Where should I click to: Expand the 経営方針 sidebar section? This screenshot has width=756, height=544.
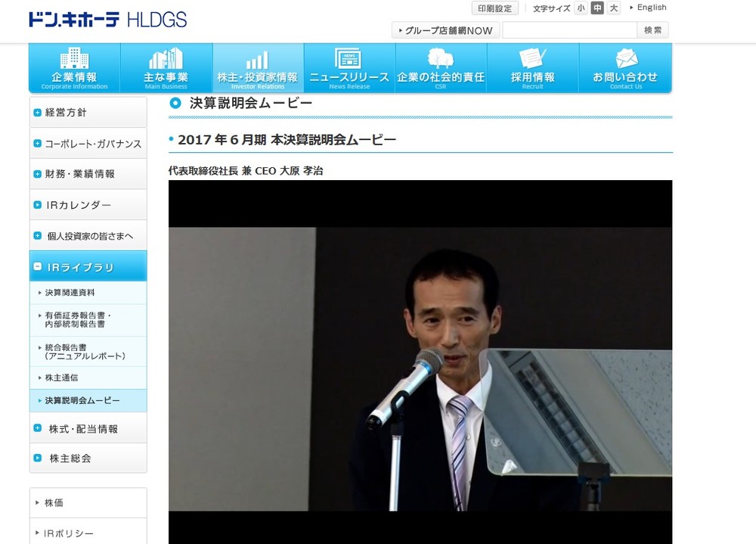click(x=38, y=113)
